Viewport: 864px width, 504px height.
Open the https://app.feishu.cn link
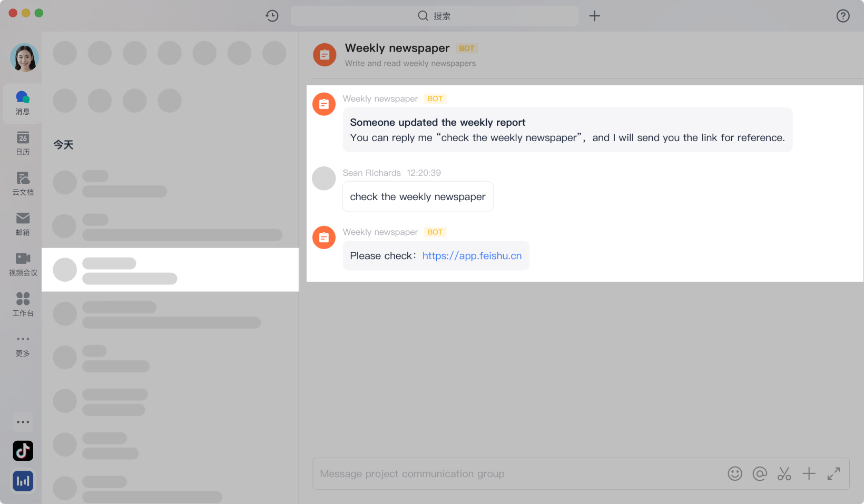click(472, 256)
